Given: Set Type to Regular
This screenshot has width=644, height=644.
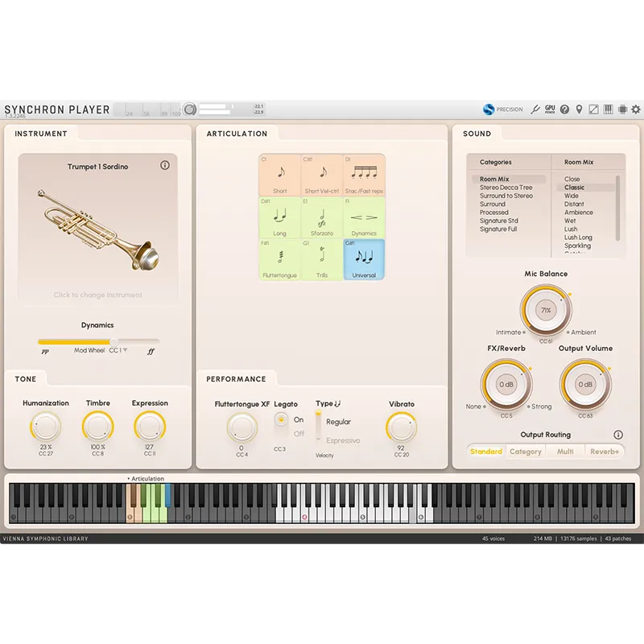Looking at the screenshot, I should coord(338,422).
